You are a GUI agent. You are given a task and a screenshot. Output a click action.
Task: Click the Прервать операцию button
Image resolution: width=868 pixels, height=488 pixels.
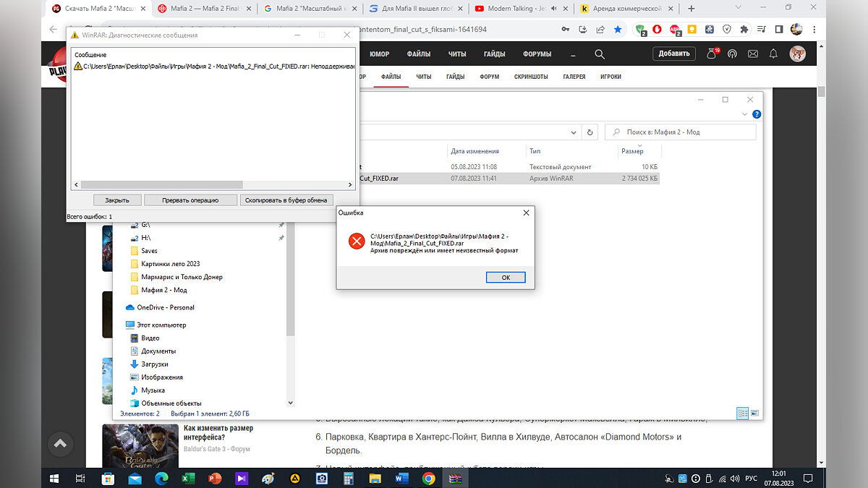(190, 200)
